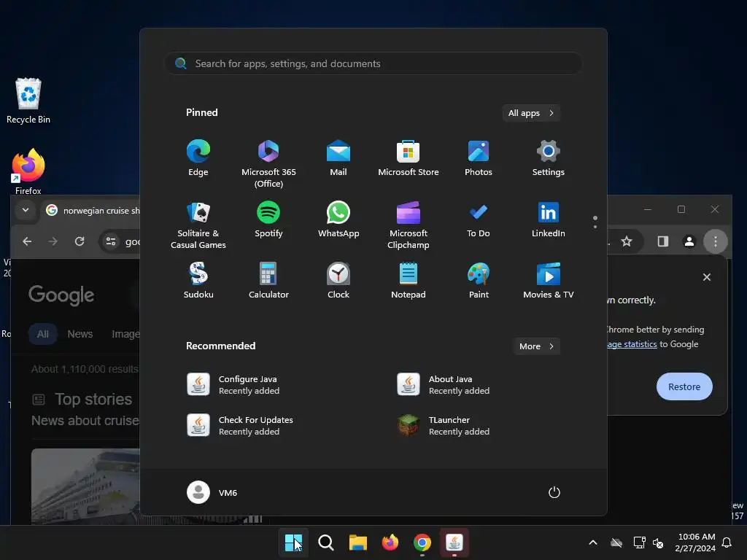747x560 pixels.
Task: Click the Windows Start button on taskbar
Action: pos(293,542)
